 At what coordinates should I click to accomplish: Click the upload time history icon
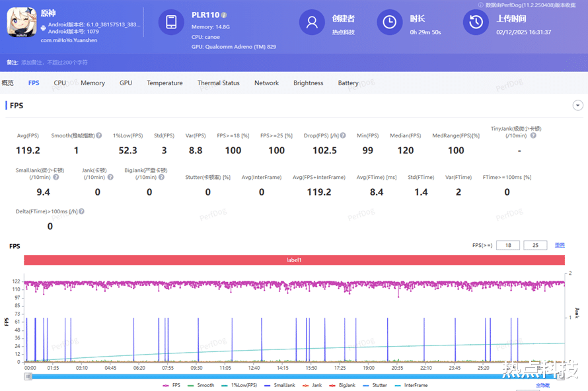[476, 22]
